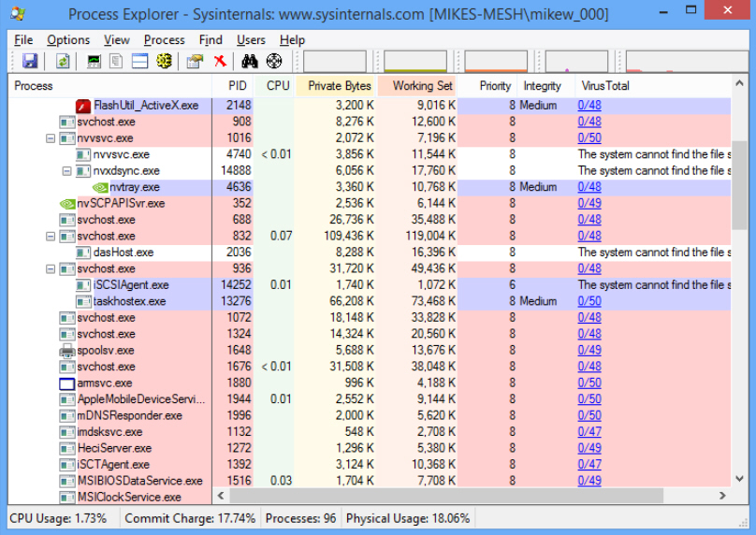Image resolution: width=756 pixels, height=535 pixels.
Task: Sort by the Process column header
Action: coord(109,86)
